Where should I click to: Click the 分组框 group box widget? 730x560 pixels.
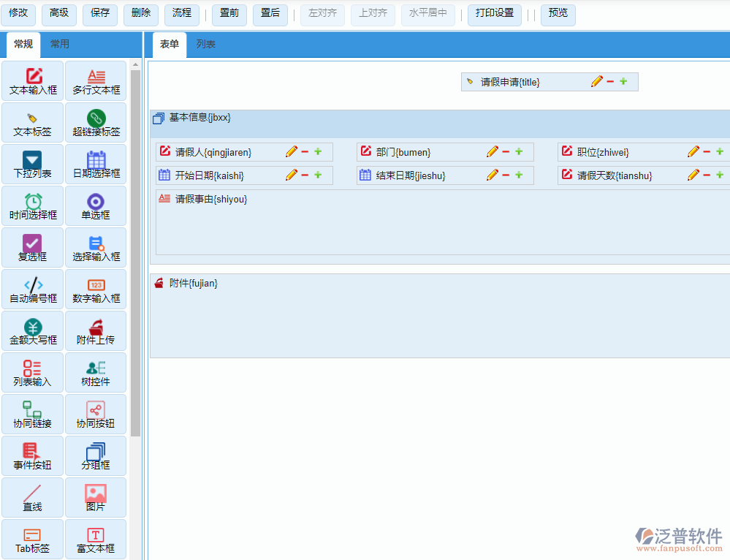96,456
